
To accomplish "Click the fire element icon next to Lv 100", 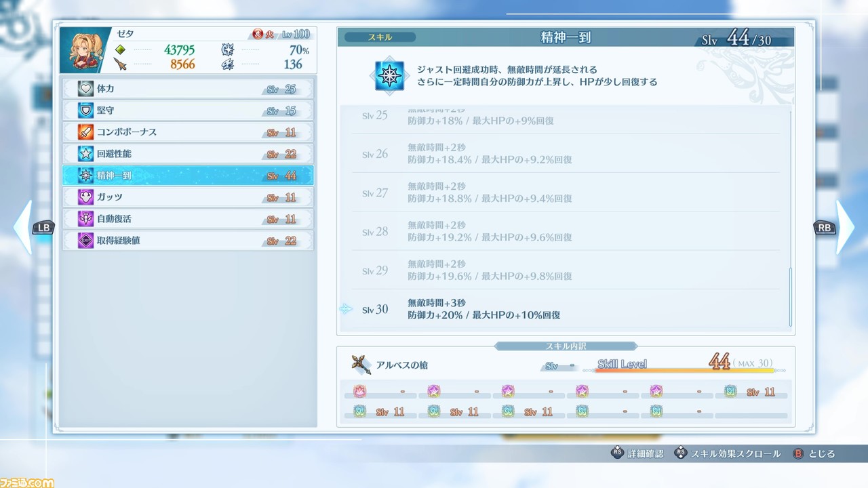I will point(258,35).
